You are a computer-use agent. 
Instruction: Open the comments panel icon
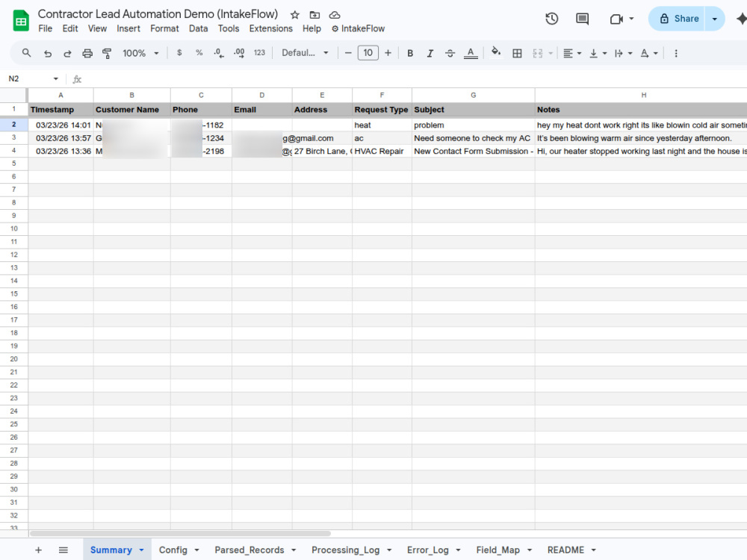582,19
